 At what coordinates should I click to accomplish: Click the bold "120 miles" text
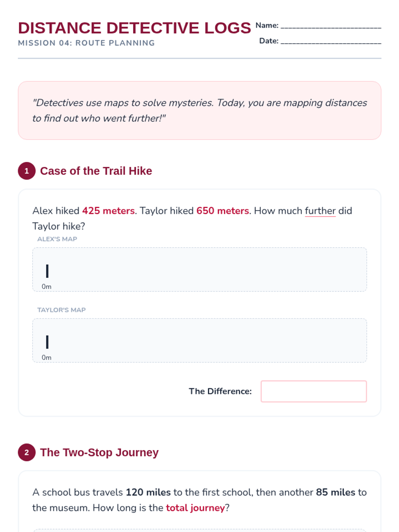pos(148,492)
